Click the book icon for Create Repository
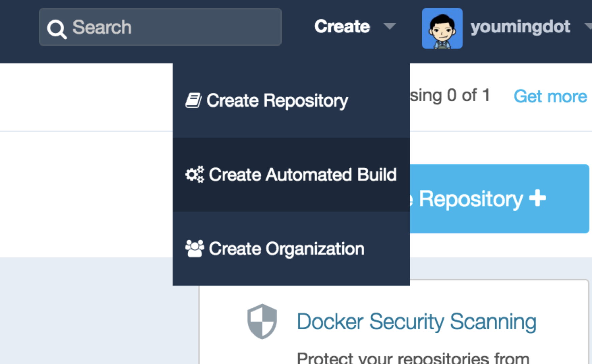Viewport: 592px width, 364px height. (x=194, y=100)
